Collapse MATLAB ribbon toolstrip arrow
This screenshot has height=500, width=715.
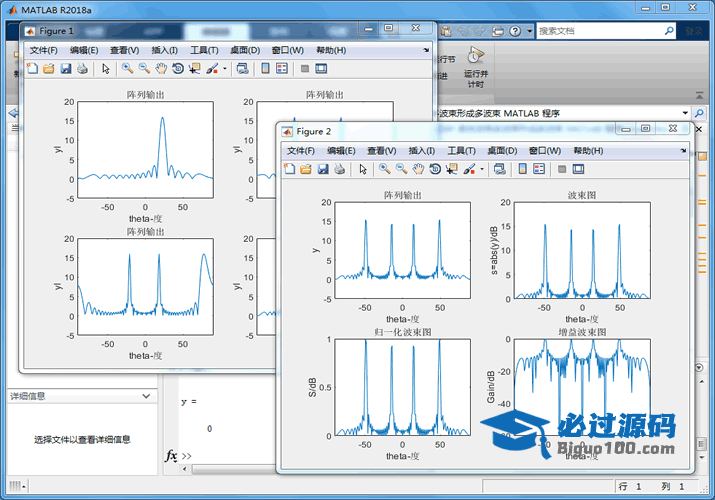[699, 95]
